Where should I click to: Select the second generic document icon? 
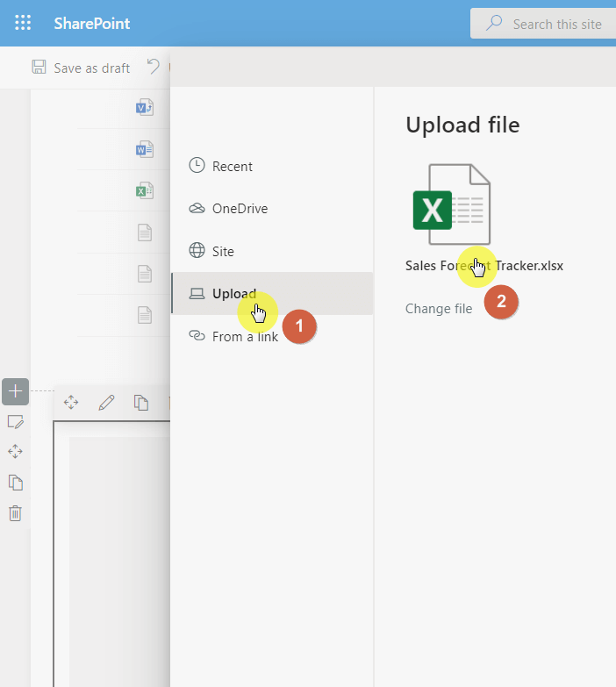pos(145,274)
